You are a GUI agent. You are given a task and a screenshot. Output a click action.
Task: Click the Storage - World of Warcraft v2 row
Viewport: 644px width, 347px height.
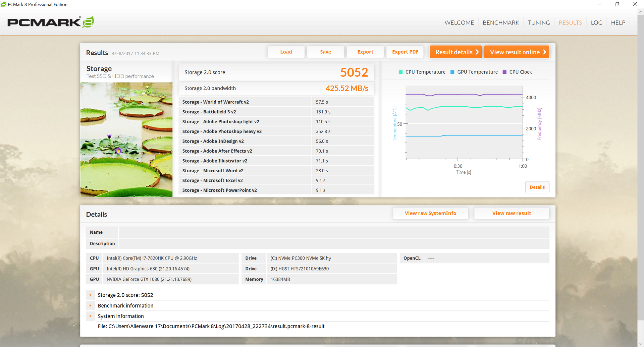pyautogui.click(x=276, y=102)
